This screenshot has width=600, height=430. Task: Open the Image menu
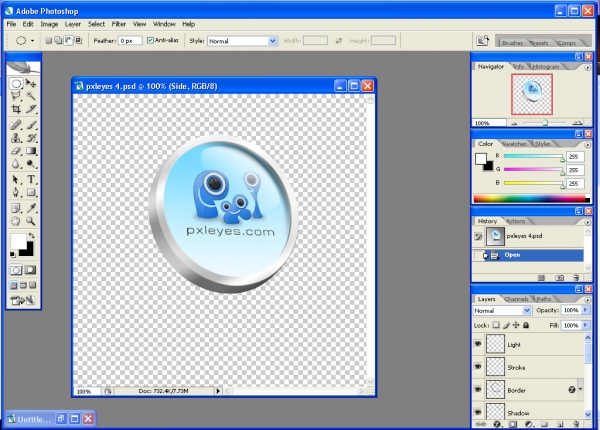click(x=49, y=24)
